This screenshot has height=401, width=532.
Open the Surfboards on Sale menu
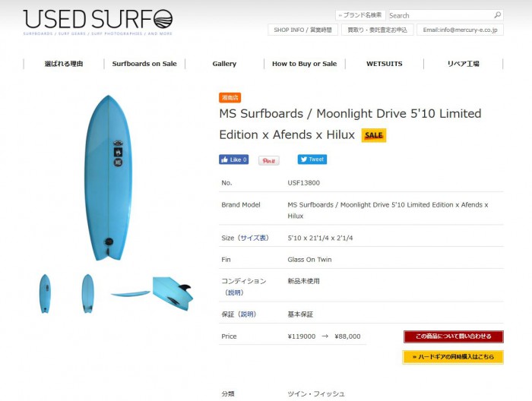point(144,64)
